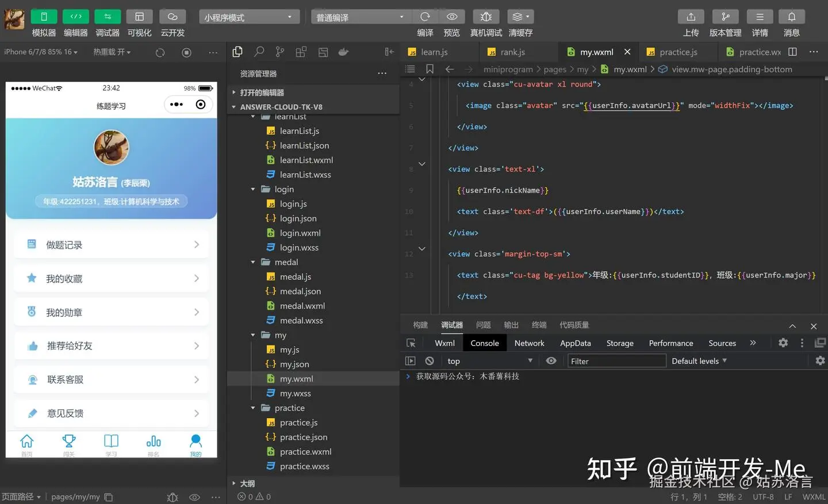Switch to the 问题 problems panel tab
The height and width of the screenshot is (504, 828).
484,325
